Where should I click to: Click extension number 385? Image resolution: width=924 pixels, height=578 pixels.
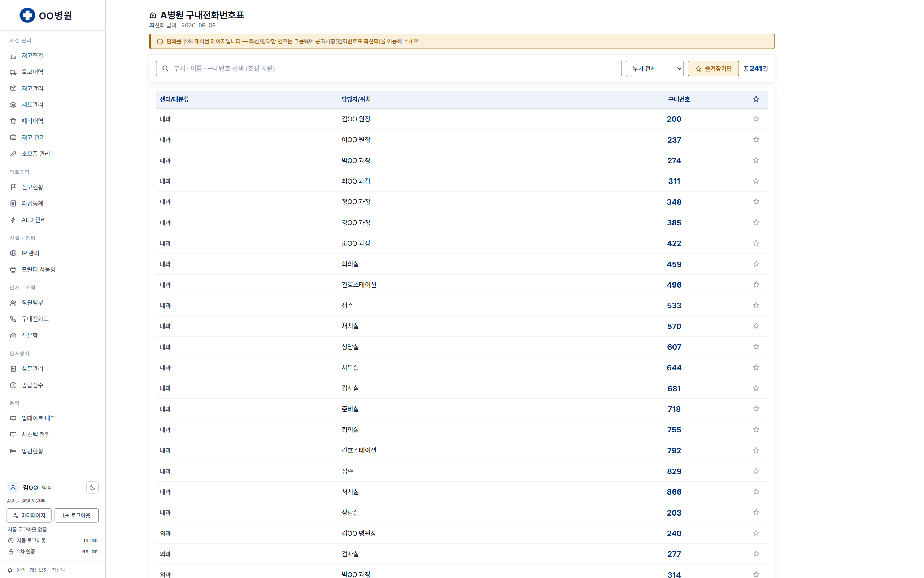(x=674, y=223)
